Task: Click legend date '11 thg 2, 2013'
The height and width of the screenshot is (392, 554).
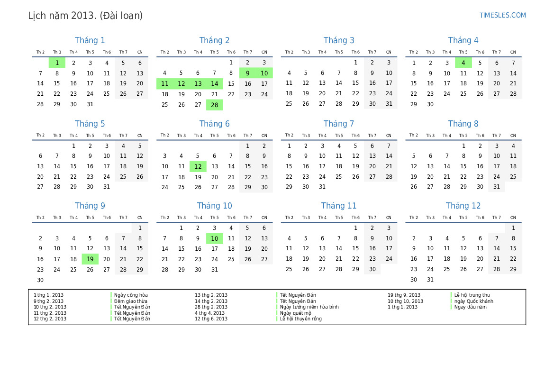Action: click(x=50, y=313)
